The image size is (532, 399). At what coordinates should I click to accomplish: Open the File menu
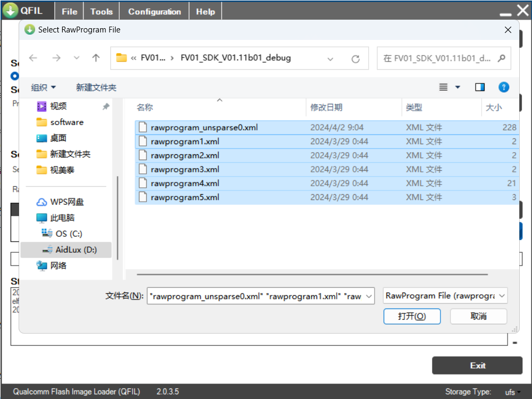[70, 12]
